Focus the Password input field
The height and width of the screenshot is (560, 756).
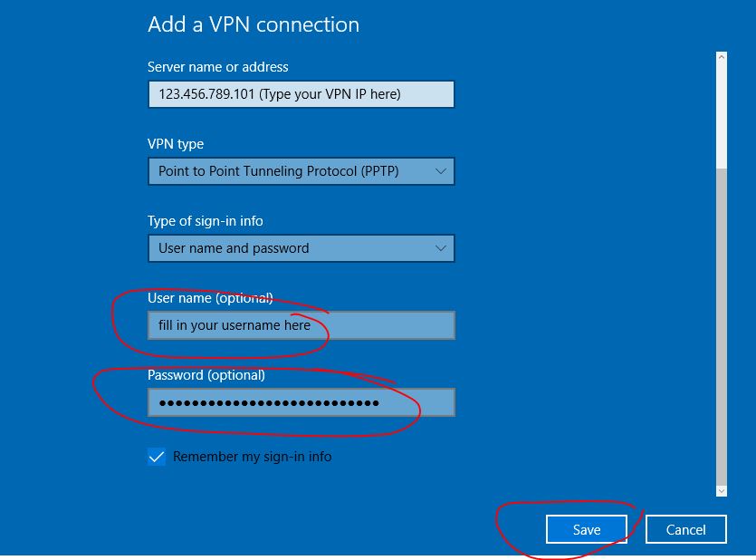coord(301,402)
